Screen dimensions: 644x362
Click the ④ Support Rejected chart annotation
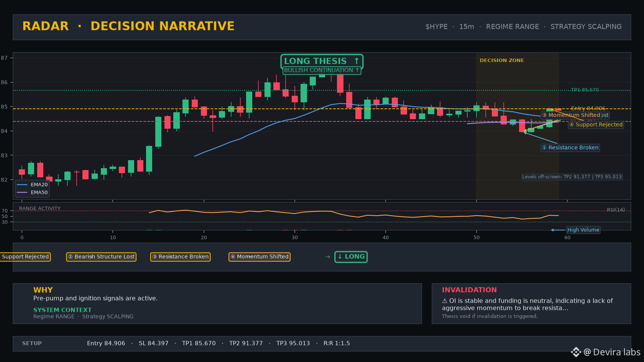tap(596, 124)
